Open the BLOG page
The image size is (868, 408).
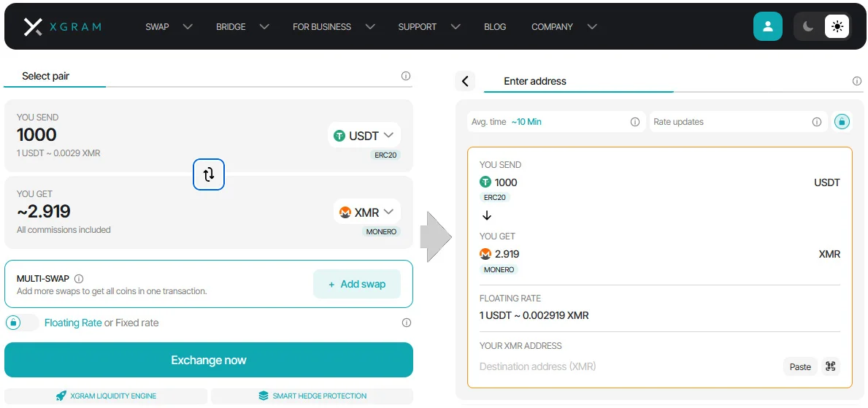[495, 26]
